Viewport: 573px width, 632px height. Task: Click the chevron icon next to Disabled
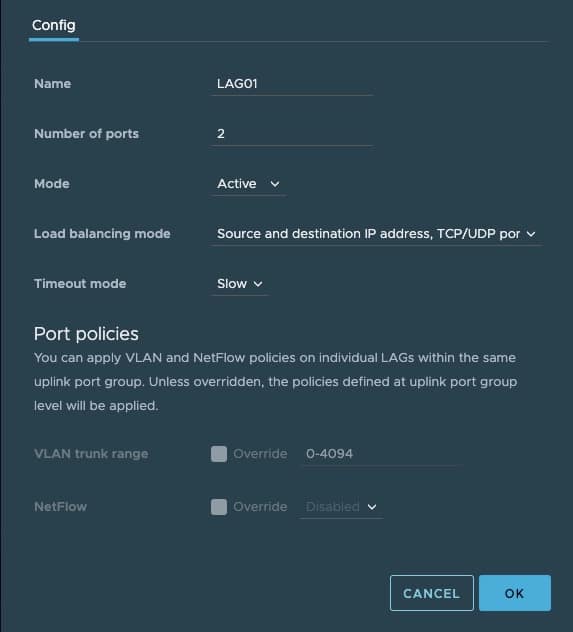372,507
